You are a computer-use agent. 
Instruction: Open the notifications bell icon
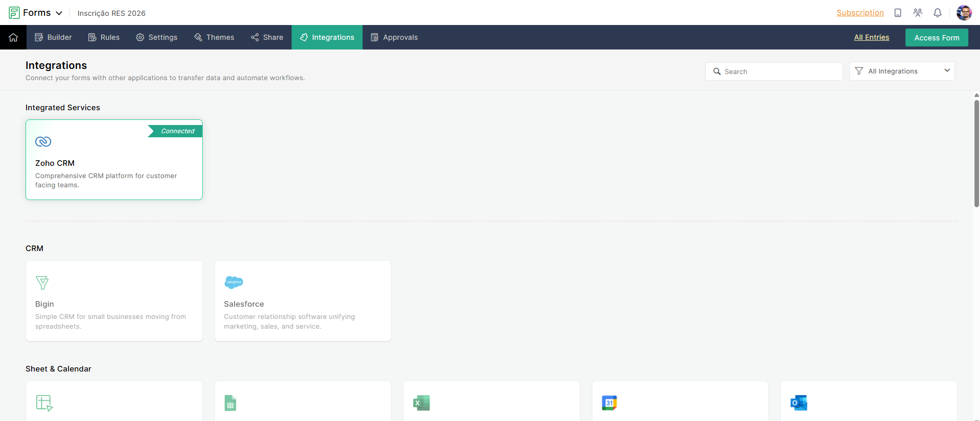[x=937, y=13]
